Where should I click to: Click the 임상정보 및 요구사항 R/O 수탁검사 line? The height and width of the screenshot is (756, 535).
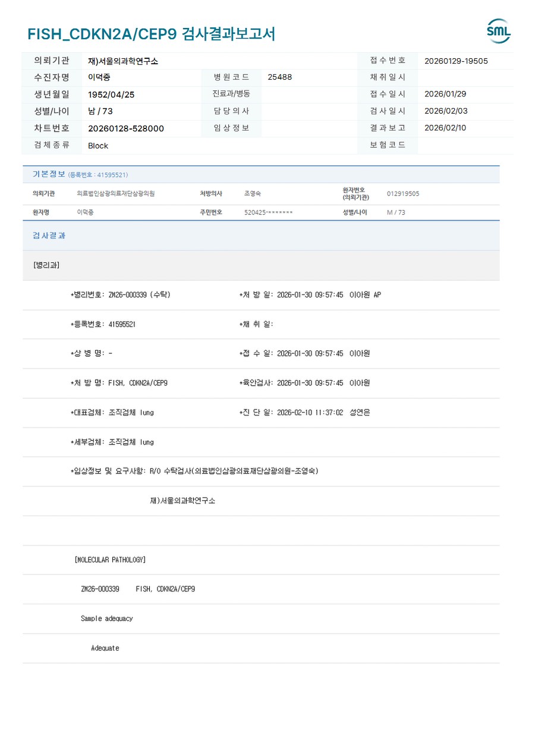coord(194,471)
